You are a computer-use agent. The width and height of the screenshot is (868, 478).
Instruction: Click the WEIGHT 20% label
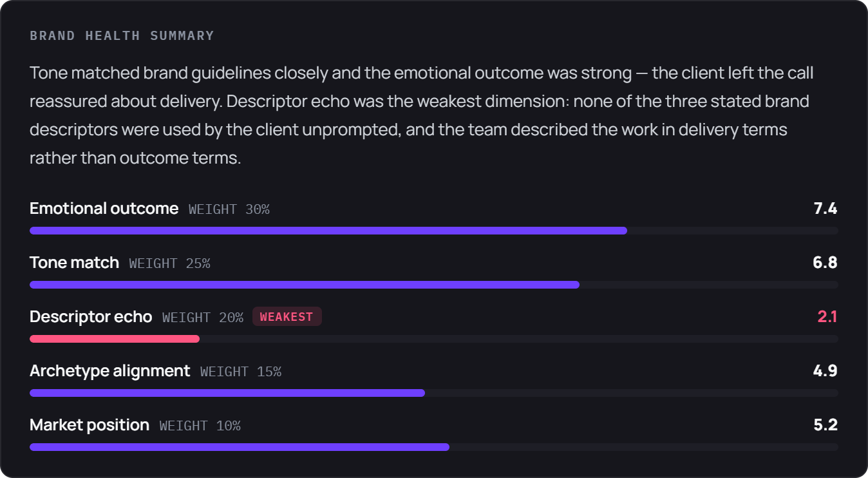[203, 318]
